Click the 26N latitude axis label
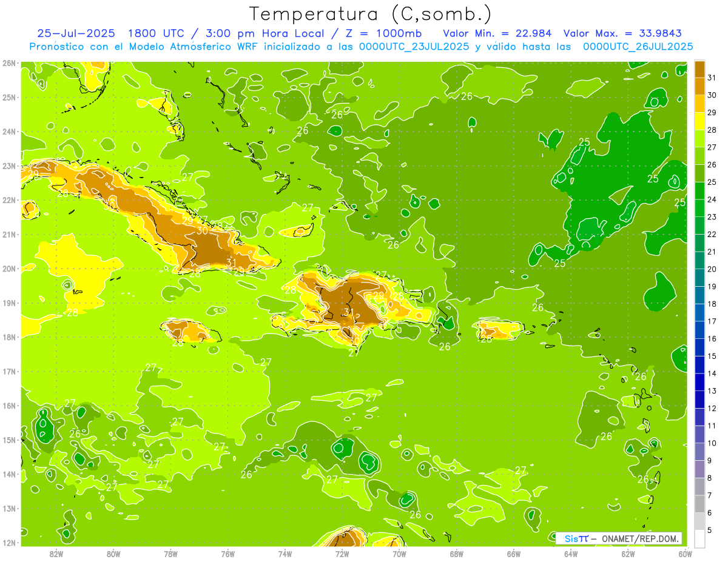 pos(9,63)
